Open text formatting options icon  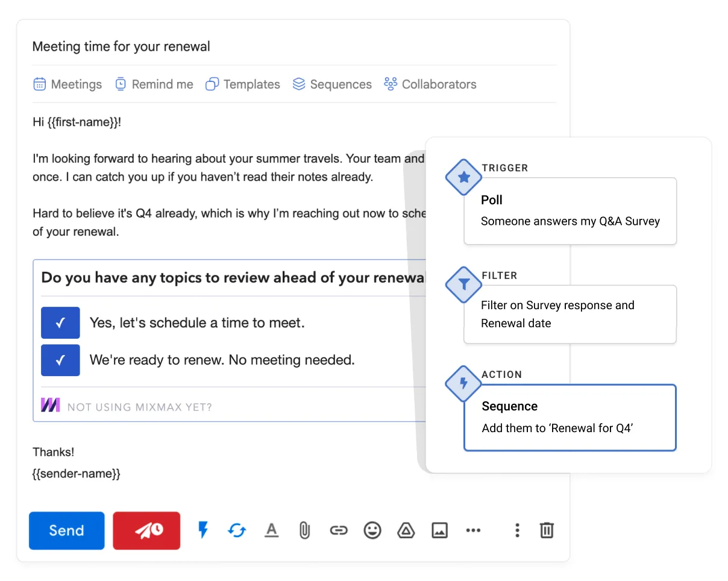point(272,530)
